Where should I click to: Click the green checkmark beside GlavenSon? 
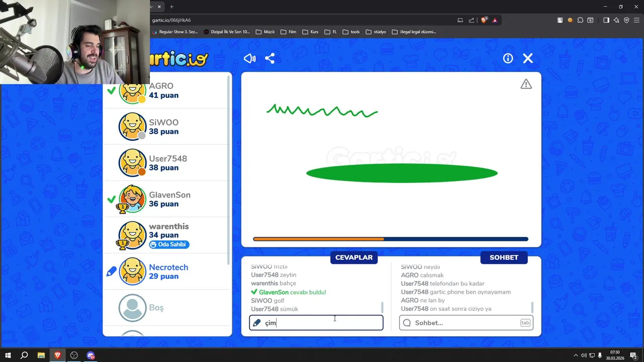[x=111, y=200]
